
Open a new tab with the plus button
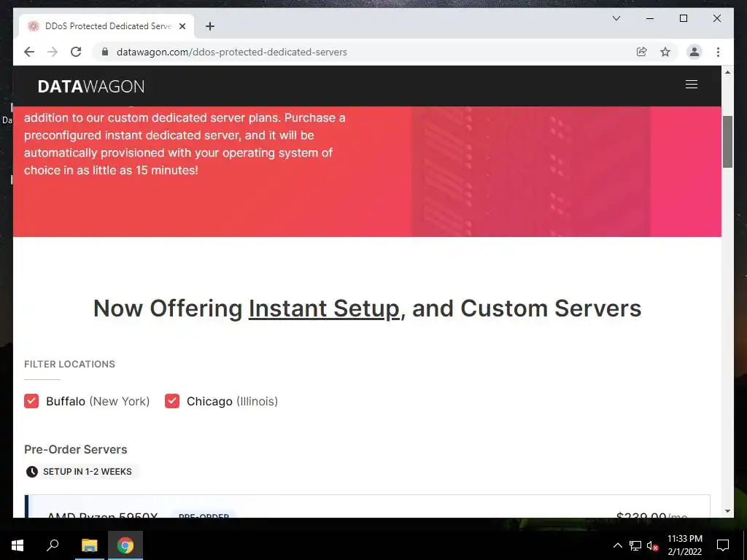[210, 26]
